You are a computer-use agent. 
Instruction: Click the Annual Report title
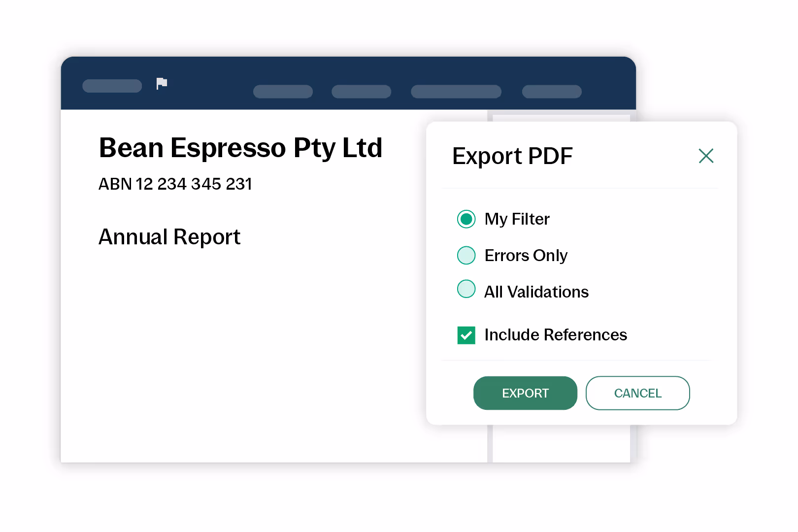(x=169, y=237)
